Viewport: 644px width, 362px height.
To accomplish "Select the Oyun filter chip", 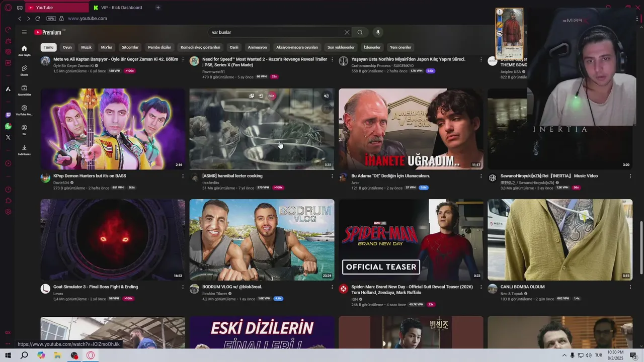I will click(x=67, y=47).
